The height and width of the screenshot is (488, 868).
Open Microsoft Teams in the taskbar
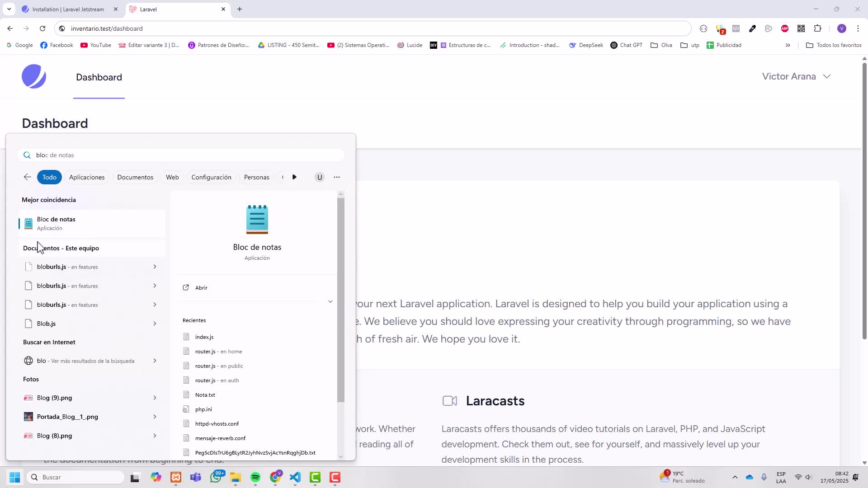coord(196,478)
